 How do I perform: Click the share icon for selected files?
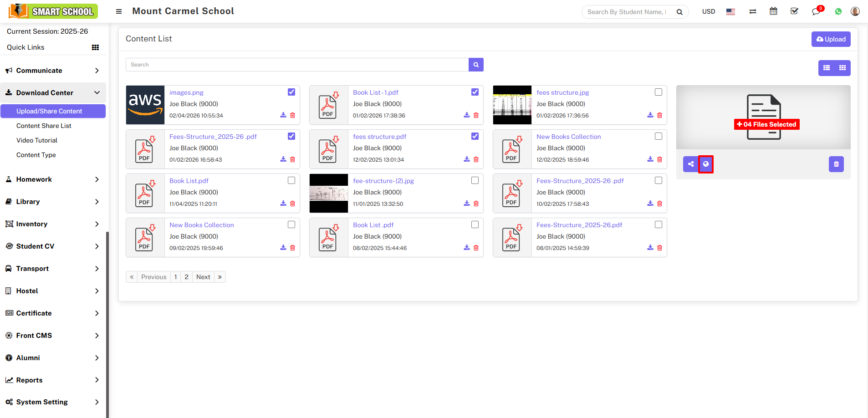click(690, 164)
